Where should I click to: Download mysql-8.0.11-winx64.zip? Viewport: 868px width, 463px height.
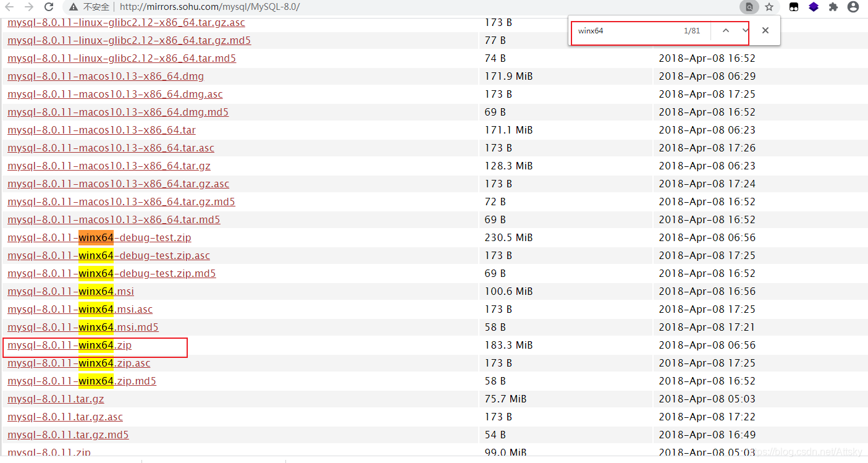point(70,345)
